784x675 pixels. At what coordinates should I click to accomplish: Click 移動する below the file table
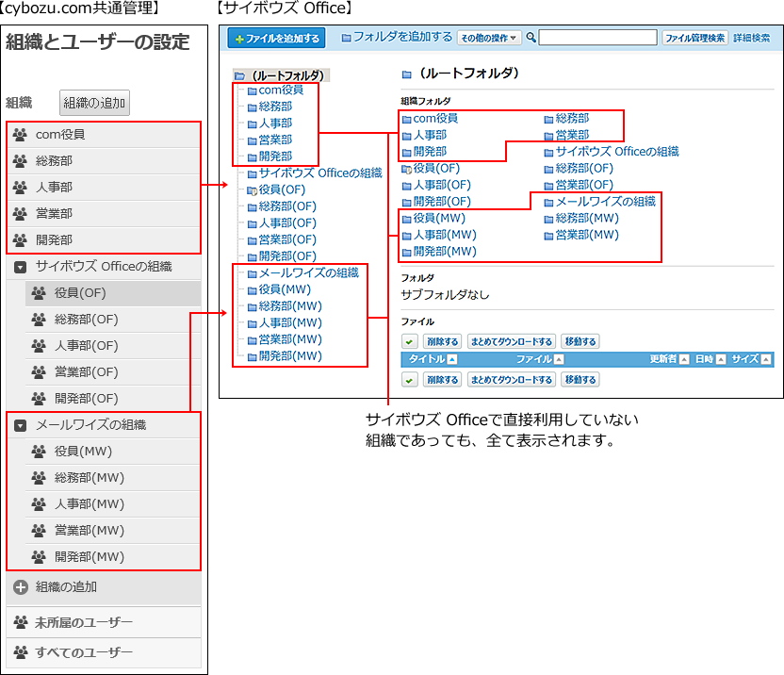tap(580, 380)
